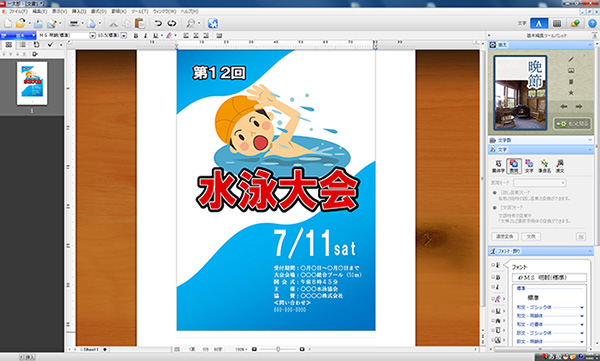Image resolution: width=600 pixels, height=361 pixels.
Task: Click the magnifier zoom icon
Action: click(190, 23)
